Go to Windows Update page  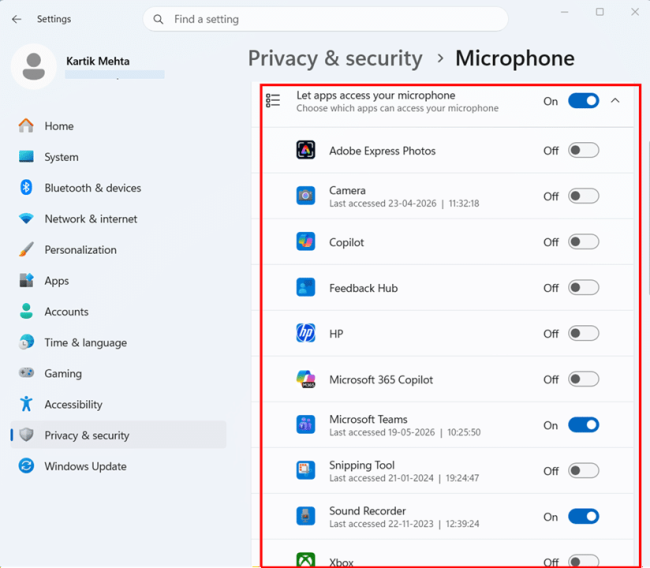click(x=118, y=466)
